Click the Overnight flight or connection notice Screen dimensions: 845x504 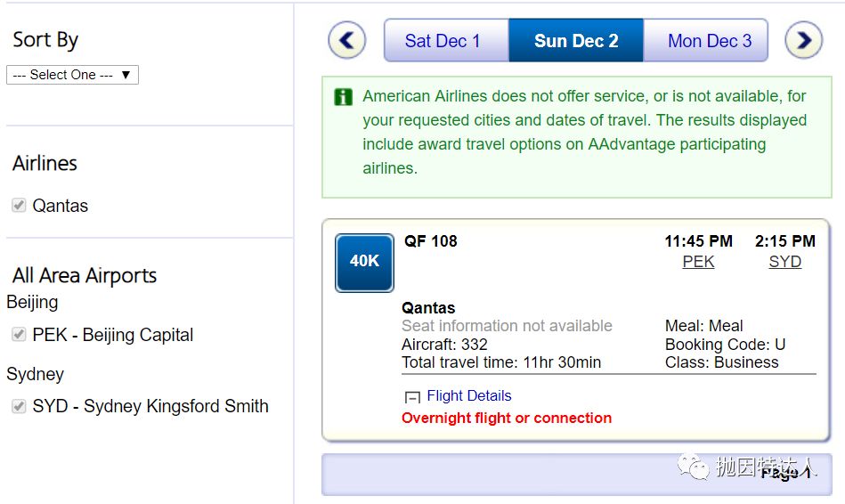point(507,418)
